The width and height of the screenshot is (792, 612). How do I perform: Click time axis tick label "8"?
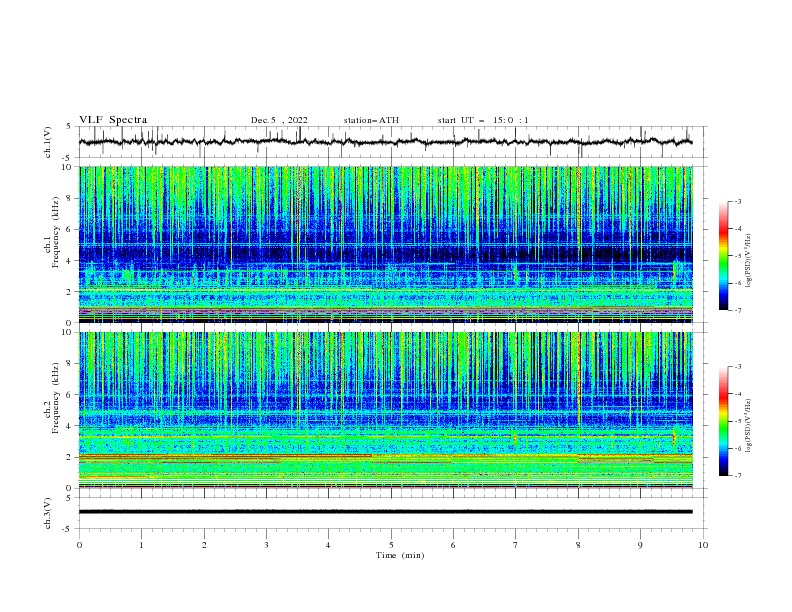[578, 545]
